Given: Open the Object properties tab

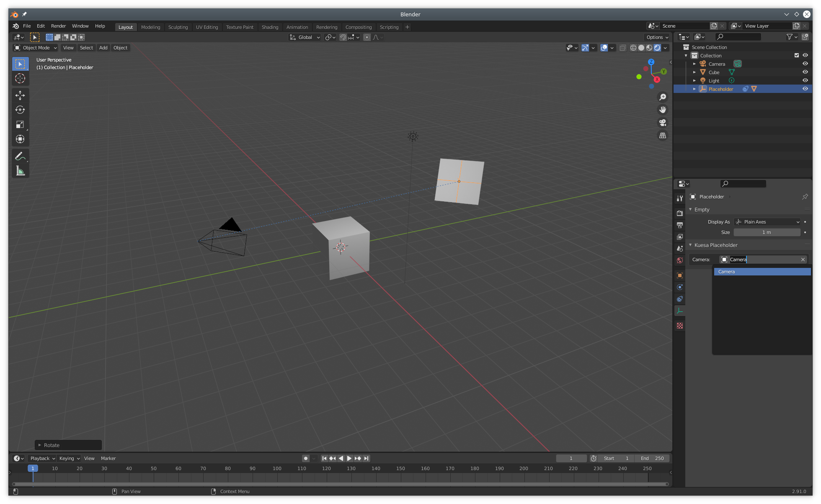Looking at the screenshot, I should pos(680,275).
